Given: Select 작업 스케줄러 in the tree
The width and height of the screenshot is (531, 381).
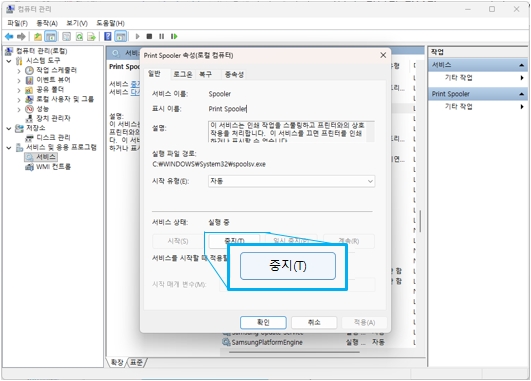Looking at the screenshot, I should pos(56,70).
